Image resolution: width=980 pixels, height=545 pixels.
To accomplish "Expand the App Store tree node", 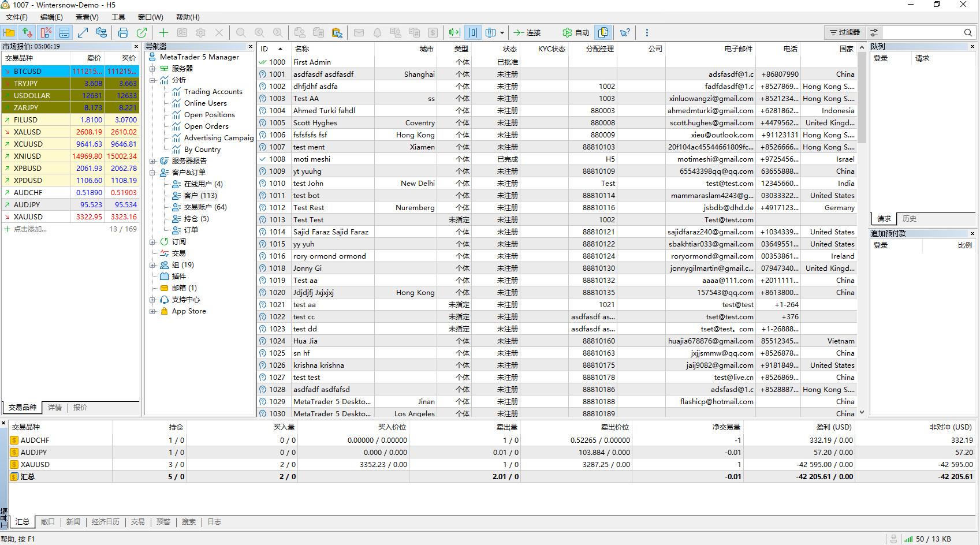I will tap(152, 311).
